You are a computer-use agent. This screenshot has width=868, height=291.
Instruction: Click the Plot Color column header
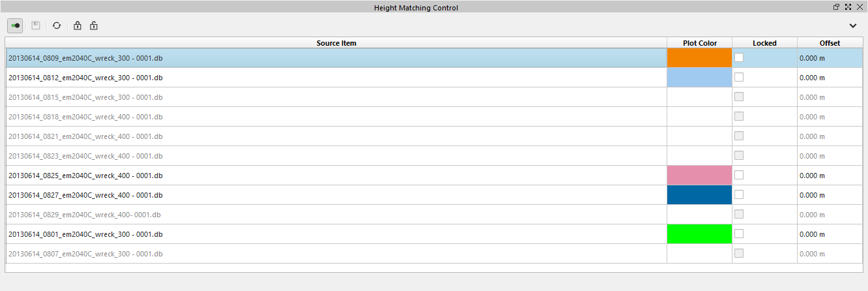[699, 43]
